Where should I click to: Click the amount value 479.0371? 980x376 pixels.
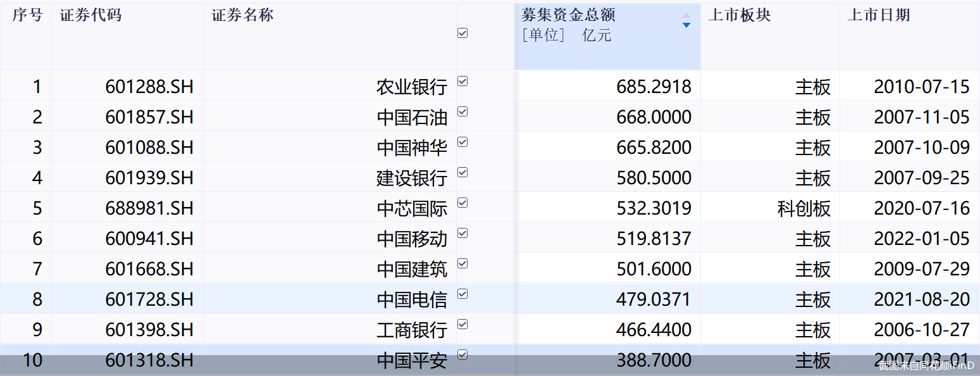click(x=654, y=299)
